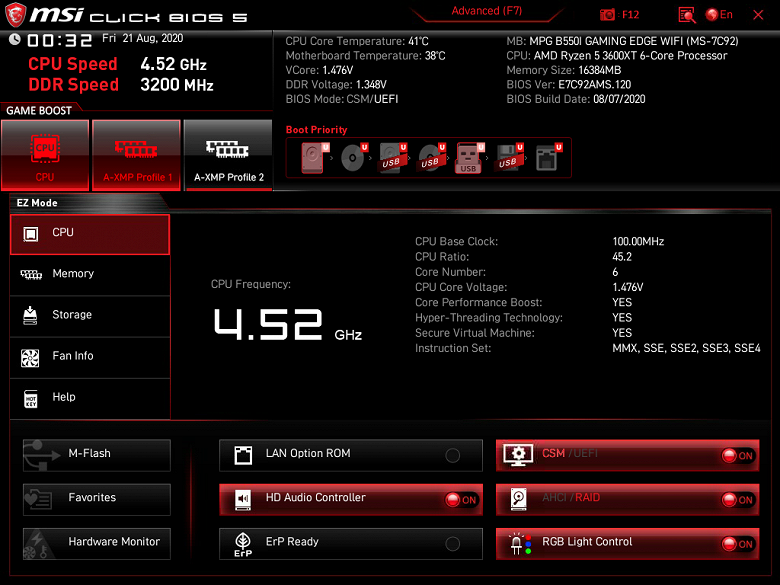Click the DDR Speed 3200 MHz value
This screenshot has width=780, height=585.
[177, 85]
